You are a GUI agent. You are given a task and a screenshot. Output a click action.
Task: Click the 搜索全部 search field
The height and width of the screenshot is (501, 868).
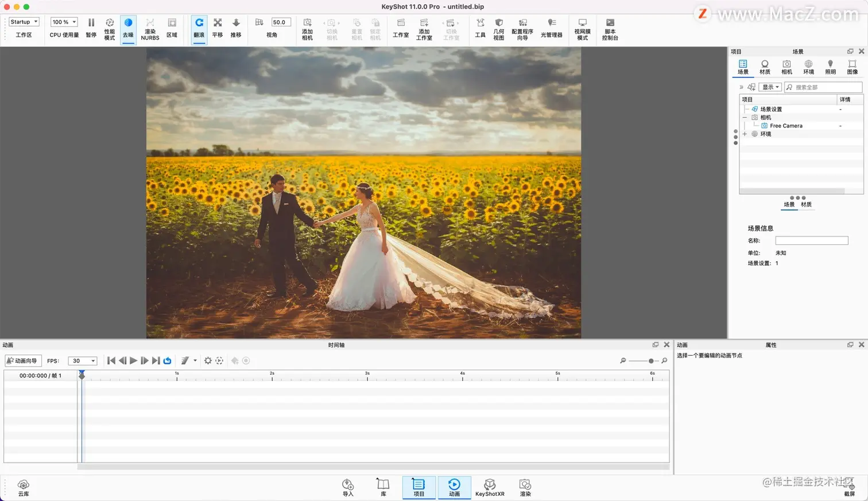[823, 87]
